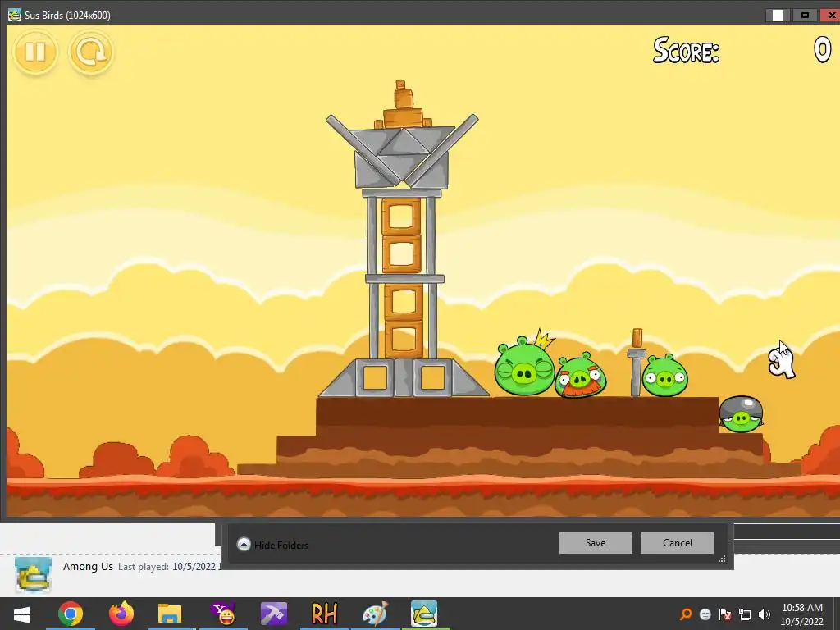Screen dimensions: 840x630
Task: Grab the dialog resize grip corner
Action: point(722,559)
